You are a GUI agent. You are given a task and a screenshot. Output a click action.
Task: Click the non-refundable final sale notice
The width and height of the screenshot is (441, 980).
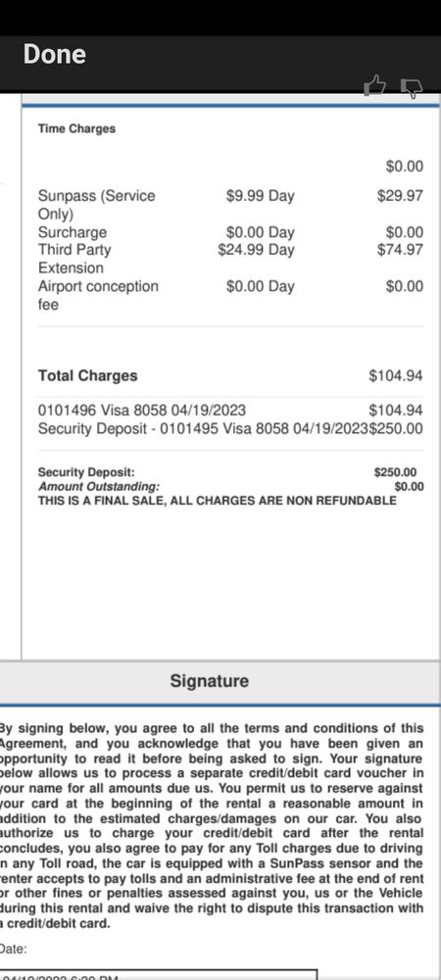click(x=218, y=501)
